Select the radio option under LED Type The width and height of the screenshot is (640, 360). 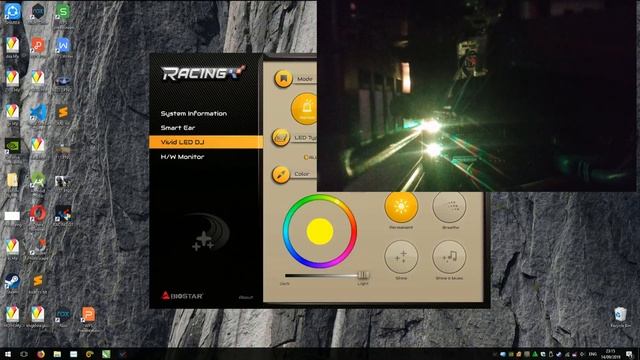(305, 157)
